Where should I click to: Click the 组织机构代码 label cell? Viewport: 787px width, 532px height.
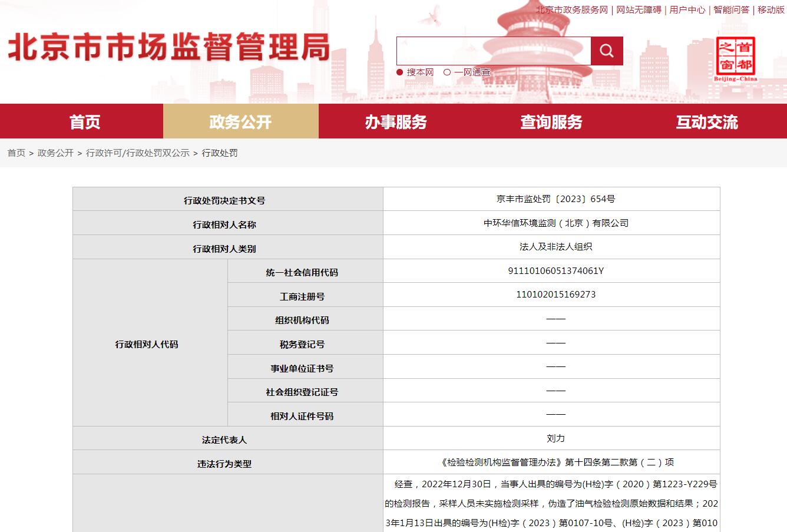click(305, 319)
